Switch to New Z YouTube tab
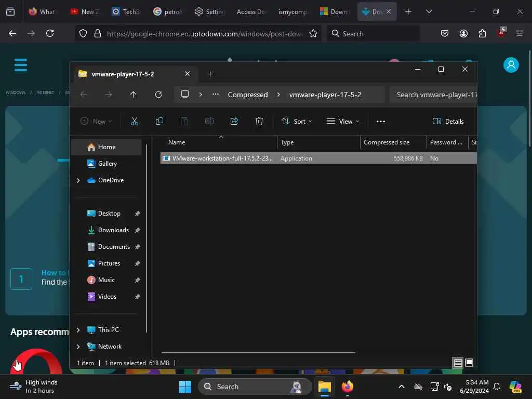This screenshot has height=399, width=532. point(85,11)
